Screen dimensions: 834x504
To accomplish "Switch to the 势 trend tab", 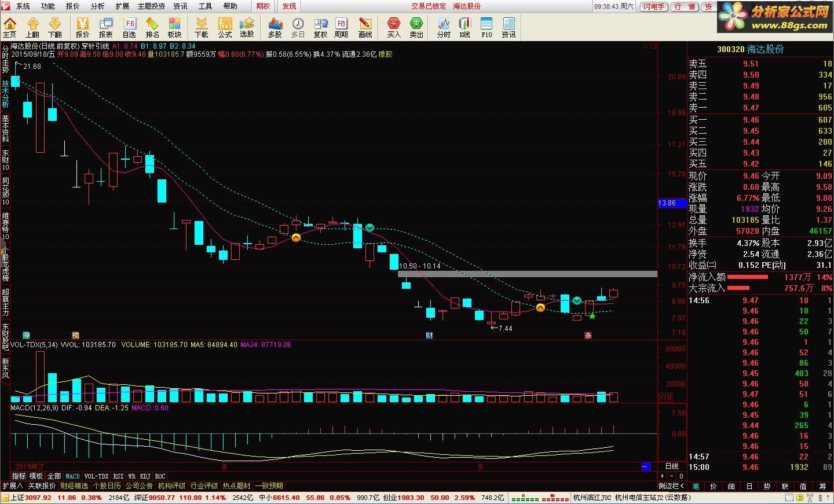I will (767, 487).
